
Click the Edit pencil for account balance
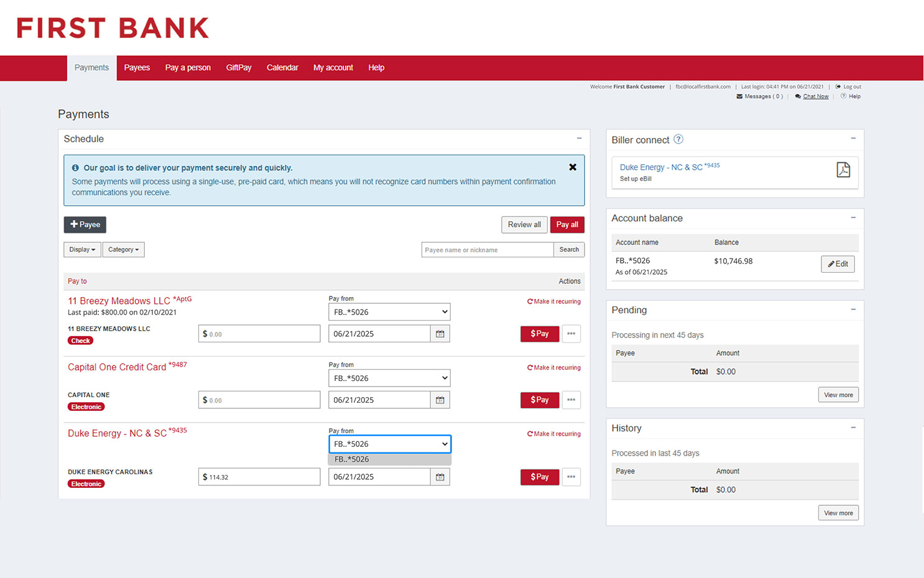pos(838,264)
